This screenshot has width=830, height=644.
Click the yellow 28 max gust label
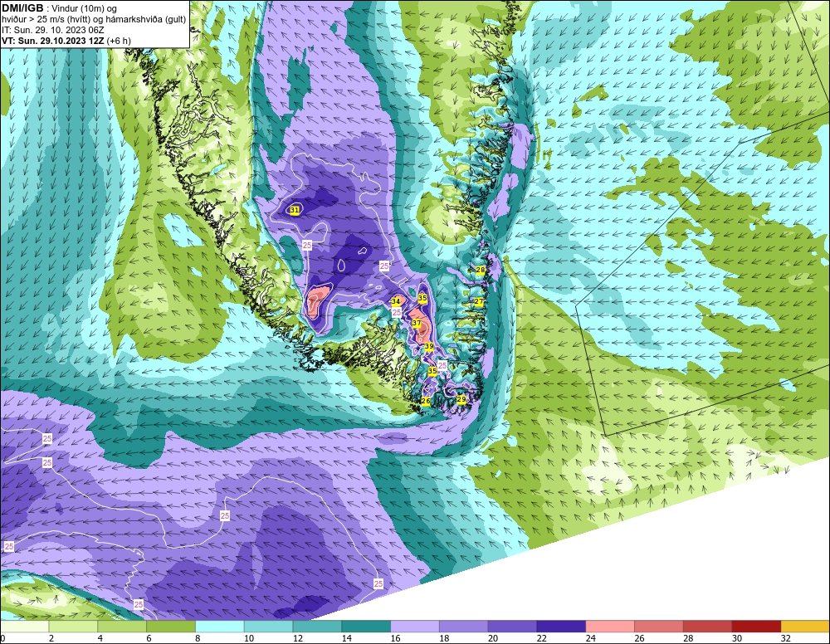(480, 270)
